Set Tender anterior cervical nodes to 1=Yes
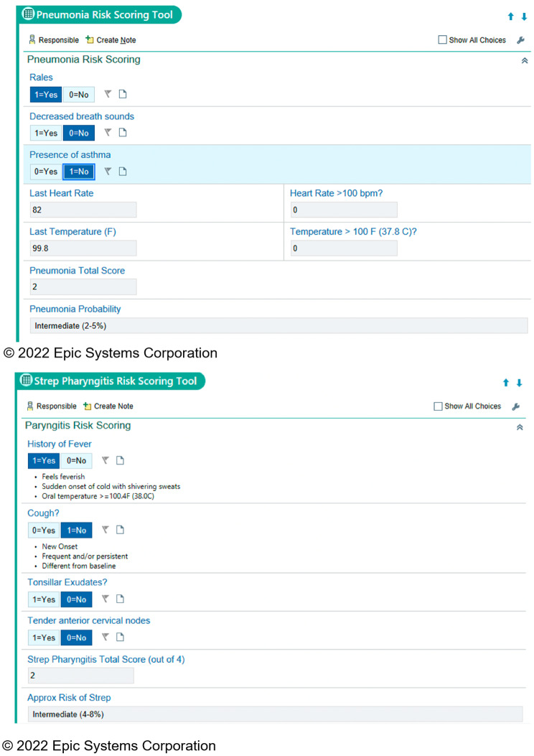The height and width of the screenshot is (756, 534). 43,638
